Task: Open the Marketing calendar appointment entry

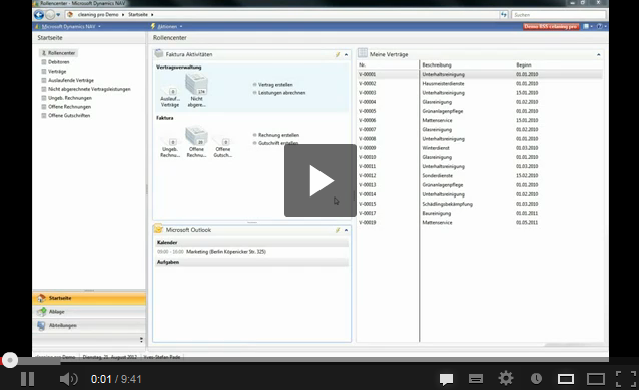Action: coord(226,252)
